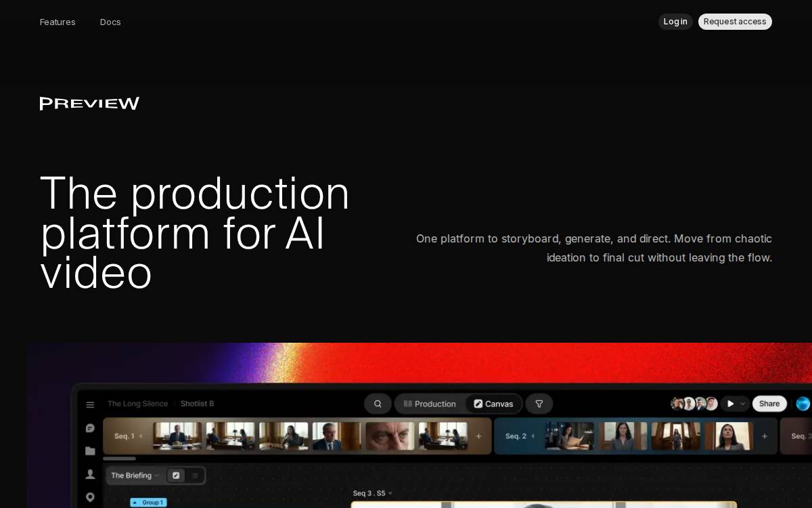Open the folder icon in sidebar

pyautogui.click(x=90, y=451)
